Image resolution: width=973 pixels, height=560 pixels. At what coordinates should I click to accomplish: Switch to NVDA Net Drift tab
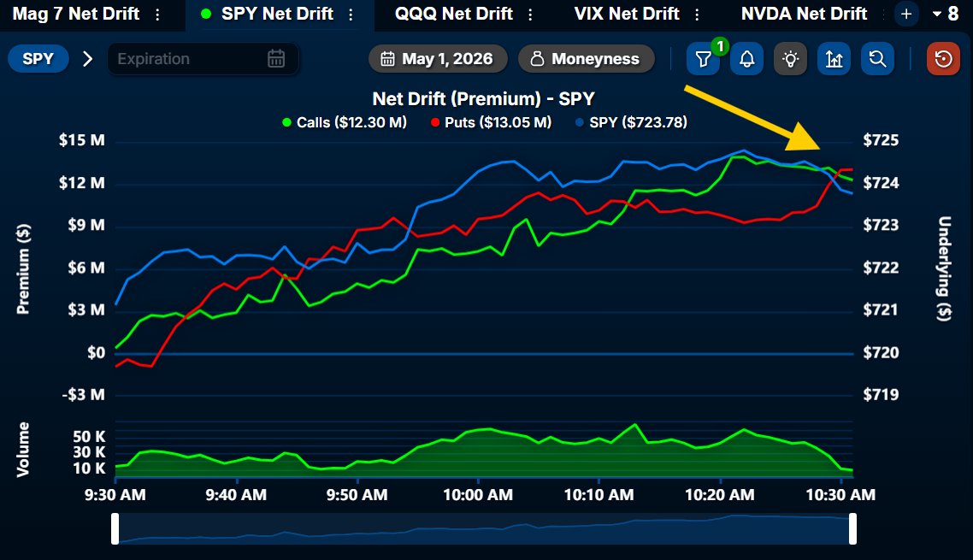805,14
